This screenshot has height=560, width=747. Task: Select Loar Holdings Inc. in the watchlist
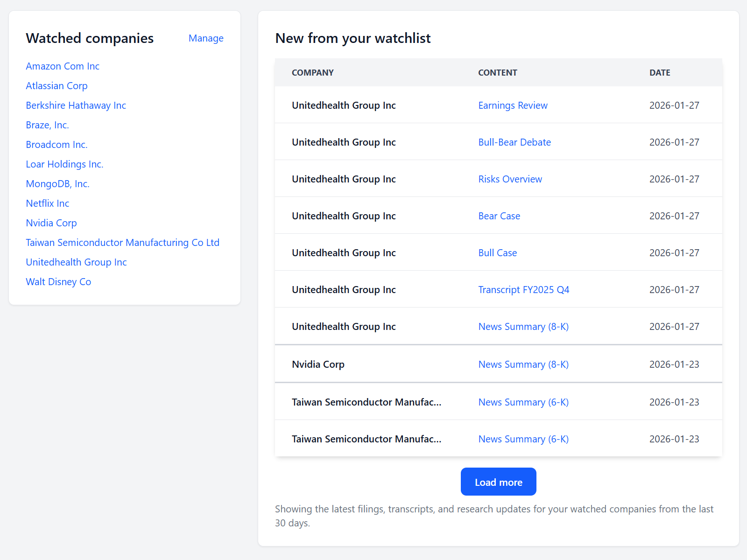point(64,164)
